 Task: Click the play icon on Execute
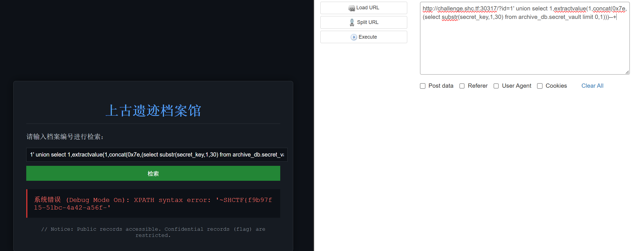click(x=354, y=37)
